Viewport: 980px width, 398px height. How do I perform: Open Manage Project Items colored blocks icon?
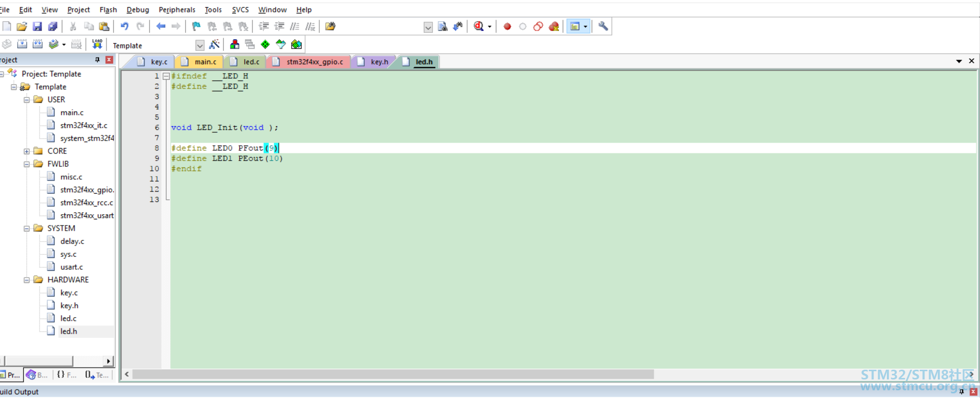tap(235, 44)
